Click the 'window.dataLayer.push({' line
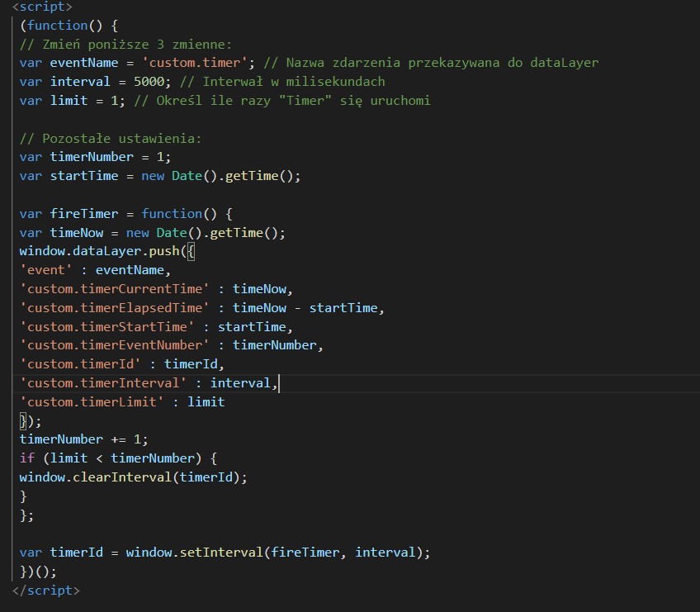The image size is (700, 612). click(x=107, y=251)
